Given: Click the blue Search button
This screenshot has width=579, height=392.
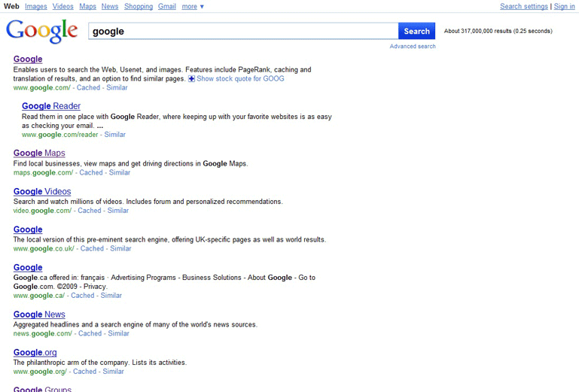Looking at the screenshot, I should click(416, 31).
